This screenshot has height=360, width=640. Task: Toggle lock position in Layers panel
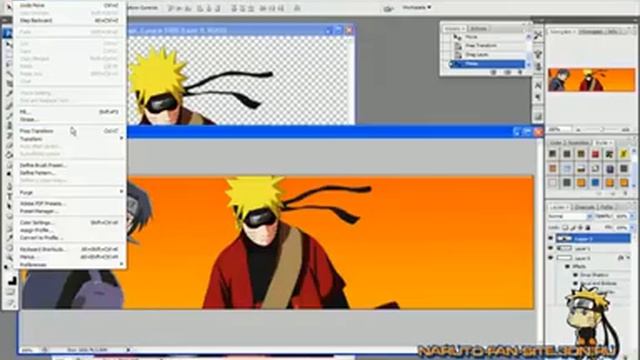tap(580, 227)
